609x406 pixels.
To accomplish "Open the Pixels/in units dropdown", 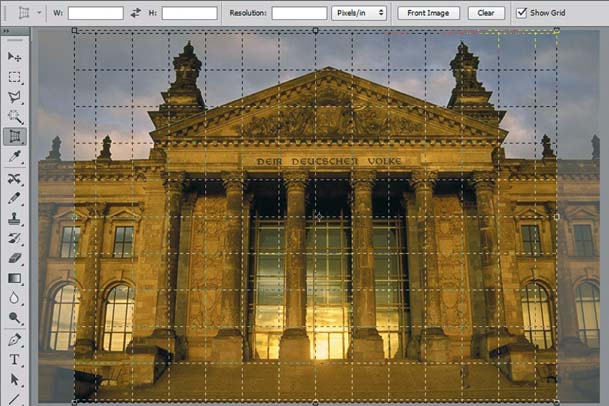I will coord(358,13).
